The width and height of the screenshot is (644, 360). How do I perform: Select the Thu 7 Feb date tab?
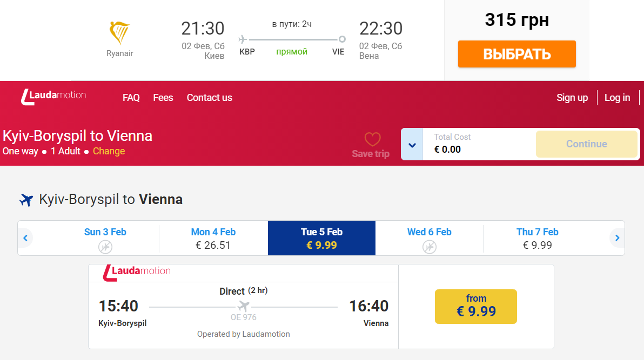[x=537, y=238]
